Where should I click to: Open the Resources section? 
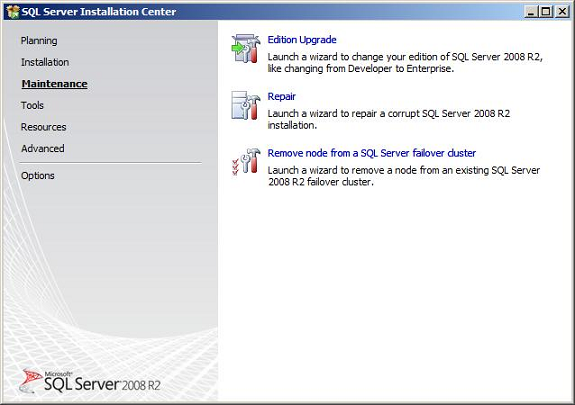pos(43,127)
